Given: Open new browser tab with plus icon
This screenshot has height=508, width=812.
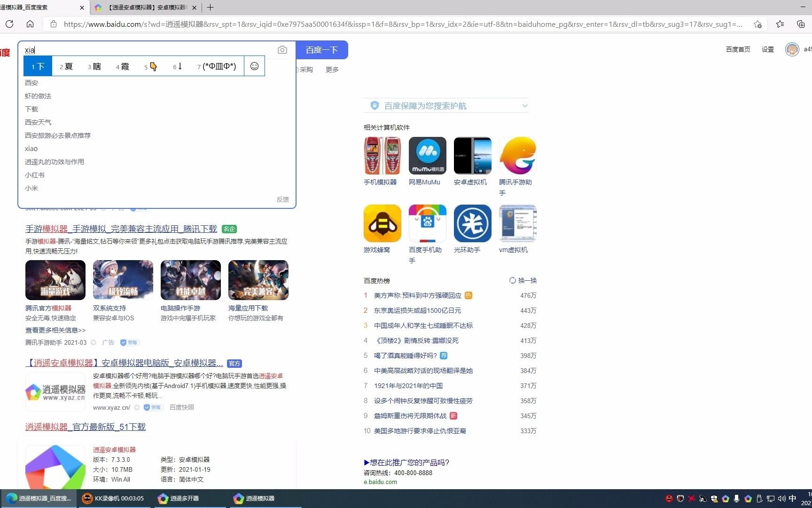Looking at the screenshot, I should click(x=210, y=8).
